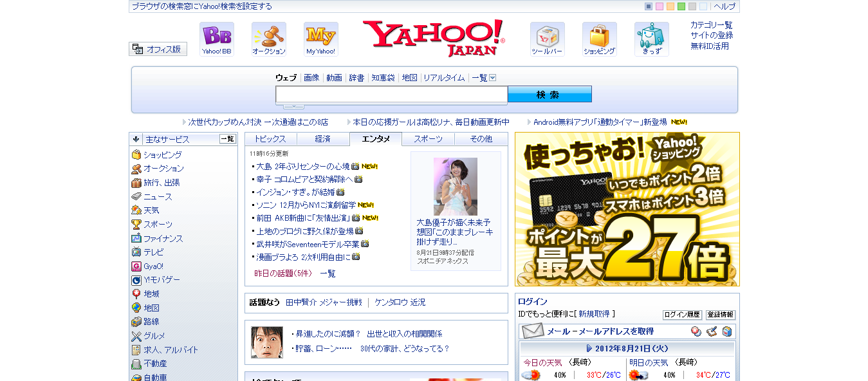Select the 画像 search tab
This screenshot has height=381, width=868.
(x=311, y=78)
